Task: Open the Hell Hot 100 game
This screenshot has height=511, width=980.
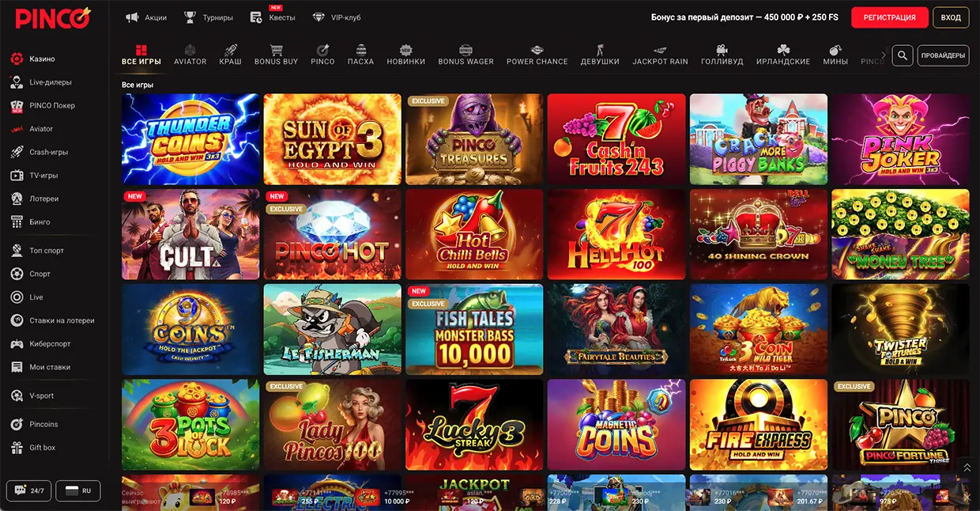Action: click(x=616, y=234)
